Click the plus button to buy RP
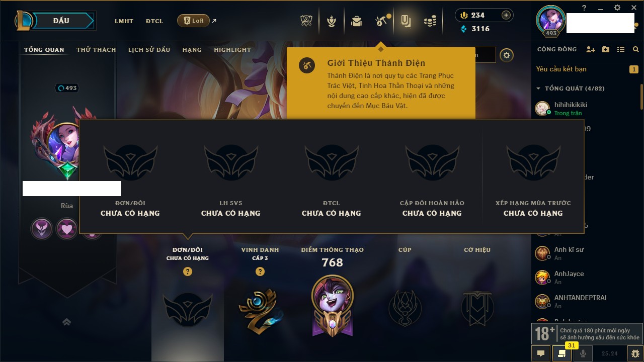The image size is (644, 362). point(506,15)
